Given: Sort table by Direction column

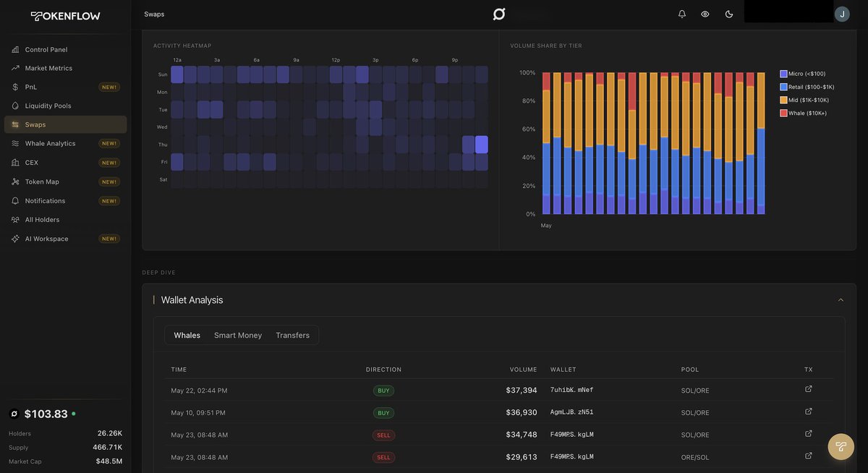Looking at the screenshot, I should [383, 370].
